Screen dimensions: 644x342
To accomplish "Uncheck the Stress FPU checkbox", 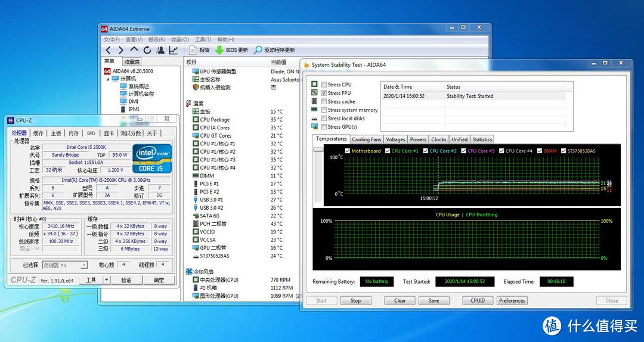I will pyautogui.click(x=324, y=93).
